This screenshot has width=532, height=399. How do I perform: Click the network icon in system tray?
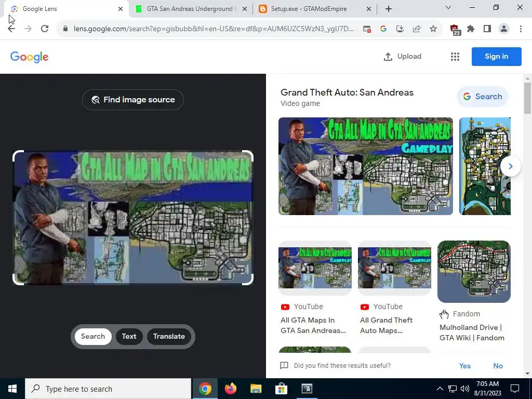(453, 389)
